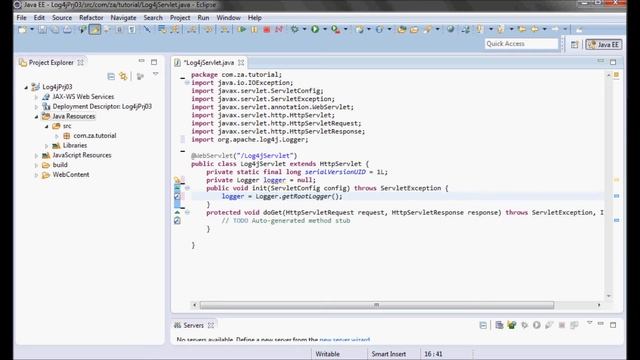Screen dimensions: 640x360
Task: Open the Navigate menu
Action: (123, 18)
